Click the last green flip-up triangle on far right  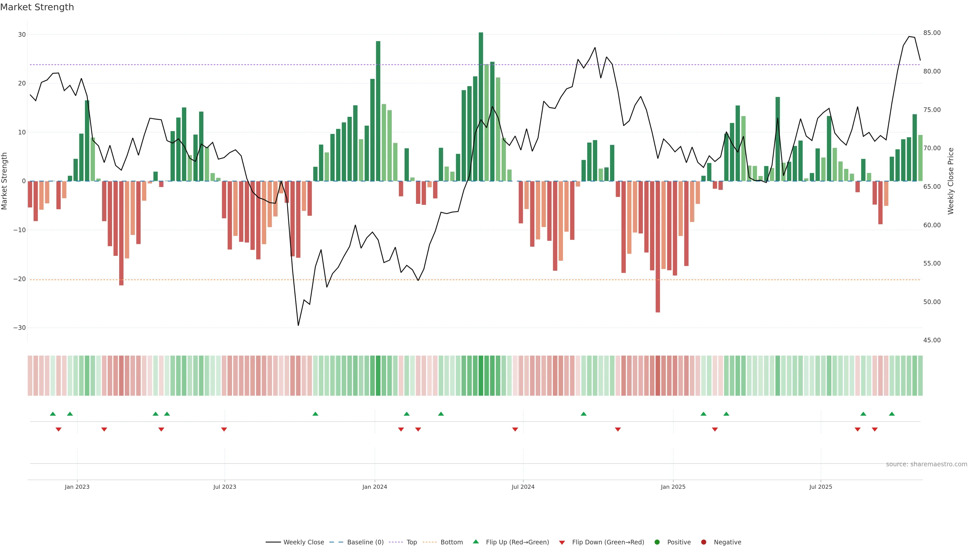892,414
